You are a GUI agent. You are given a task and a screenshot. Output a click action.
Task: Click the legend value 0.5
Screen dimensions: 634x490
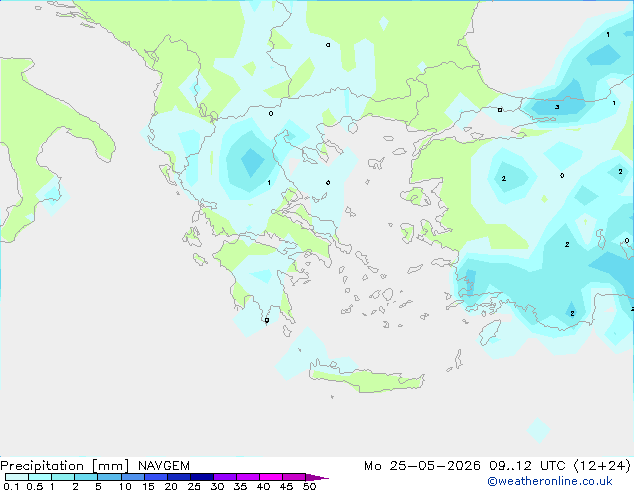35,486
